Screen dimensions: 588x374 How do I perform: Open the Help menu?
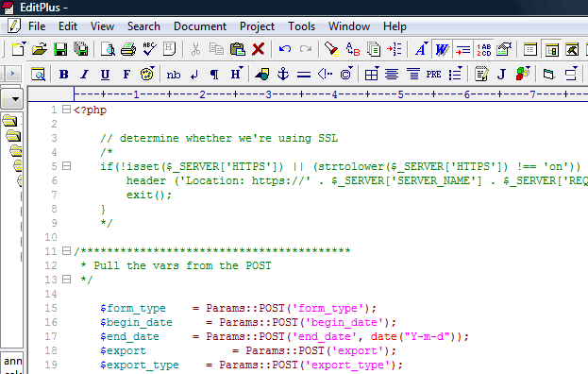click(x=395, y=26)
